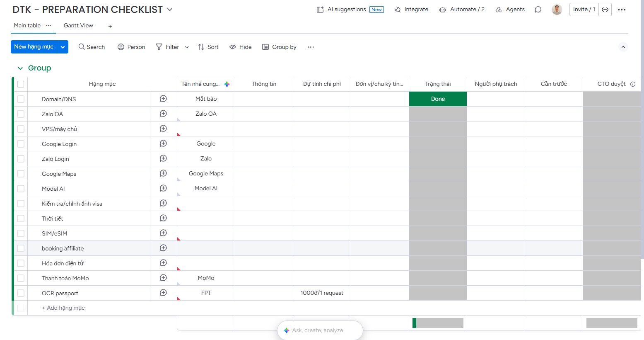Collapse the board header with up chevron

[623, 47]
